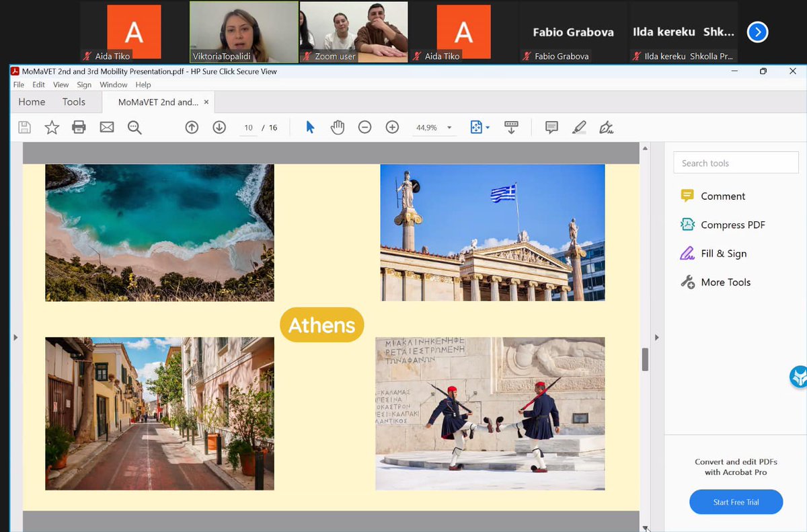Select Ilda kereku participant tile

683,32
